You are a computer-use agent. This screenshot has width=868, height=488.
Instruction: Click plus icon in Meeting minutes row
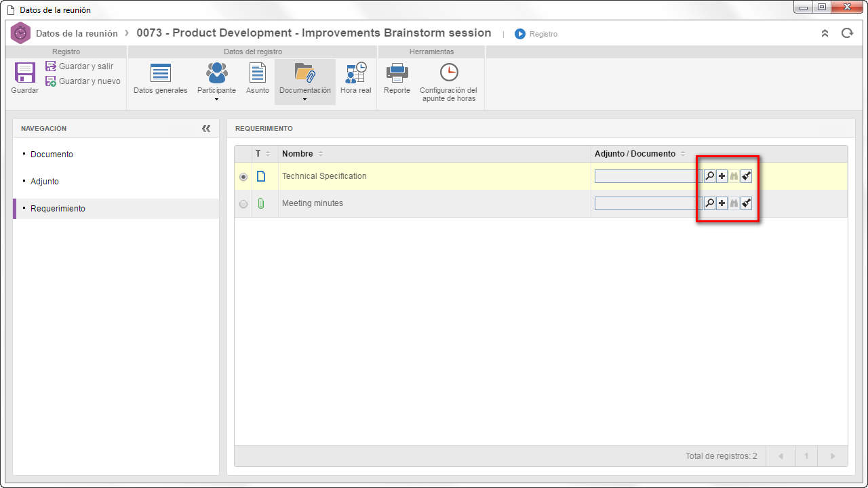click(x=722, y=203)
